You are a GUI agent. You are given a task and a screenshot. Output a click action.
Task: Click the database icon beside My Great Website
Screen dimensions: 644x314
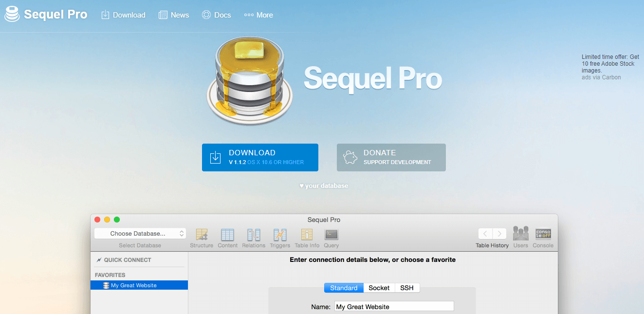click(106, 285)
